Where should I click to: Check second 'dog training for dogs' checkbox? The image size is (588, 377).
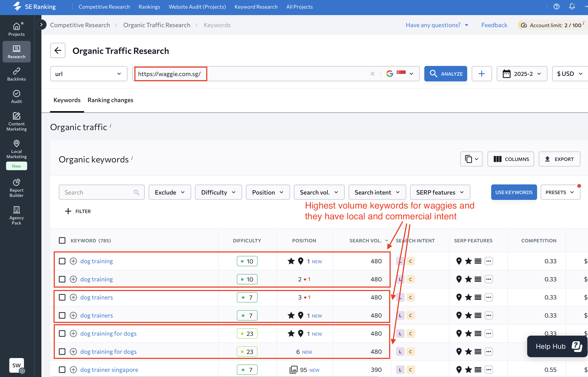(62, 352)
